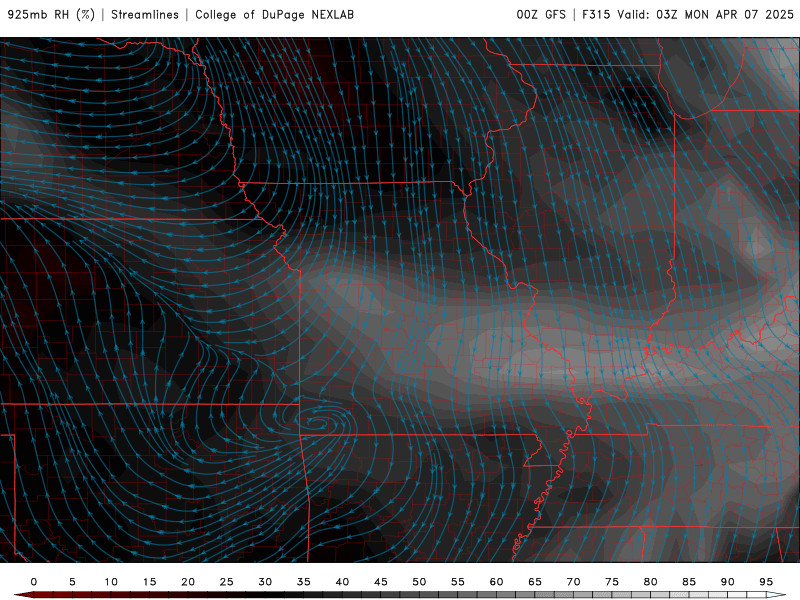Click the "50" label on the color scale
Screen dimensions: 800x600
click(419, 582)
